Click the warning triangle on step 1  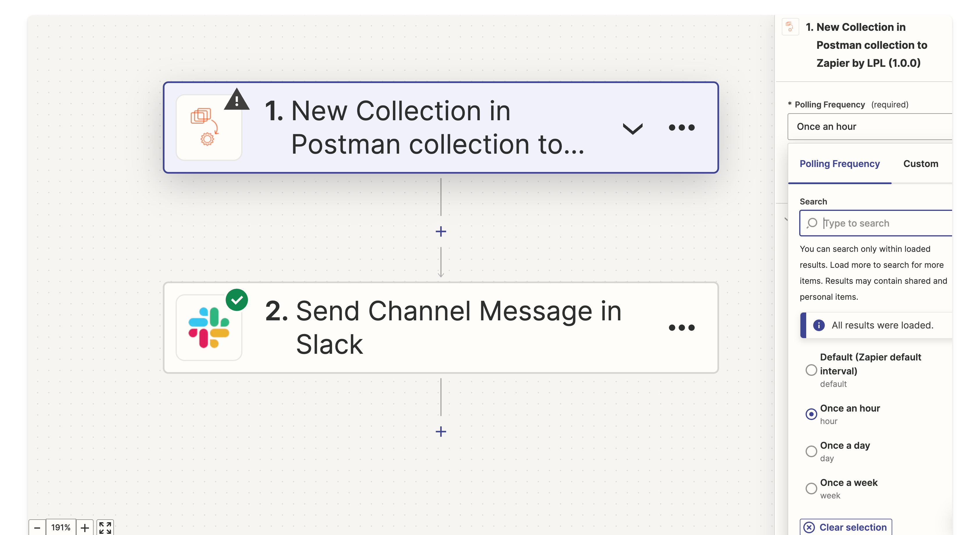coord(237,100)
